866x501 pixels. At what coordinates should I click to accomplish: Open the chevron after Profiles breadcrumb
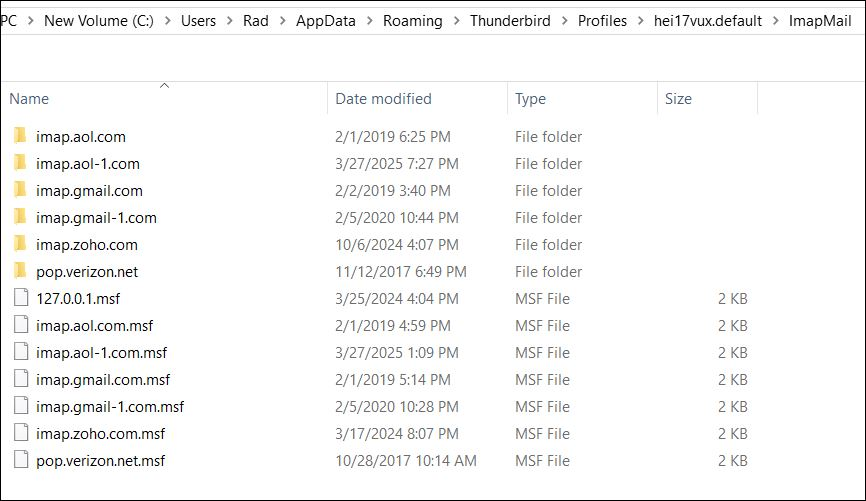pyautogui.click(x=641, y=21)
